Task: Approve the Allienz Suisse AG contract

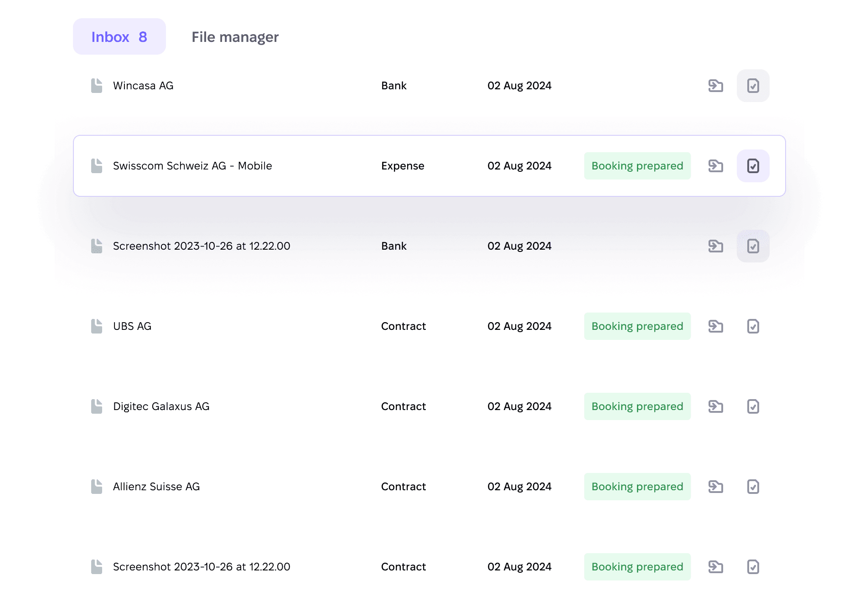Action: [753, 487]
